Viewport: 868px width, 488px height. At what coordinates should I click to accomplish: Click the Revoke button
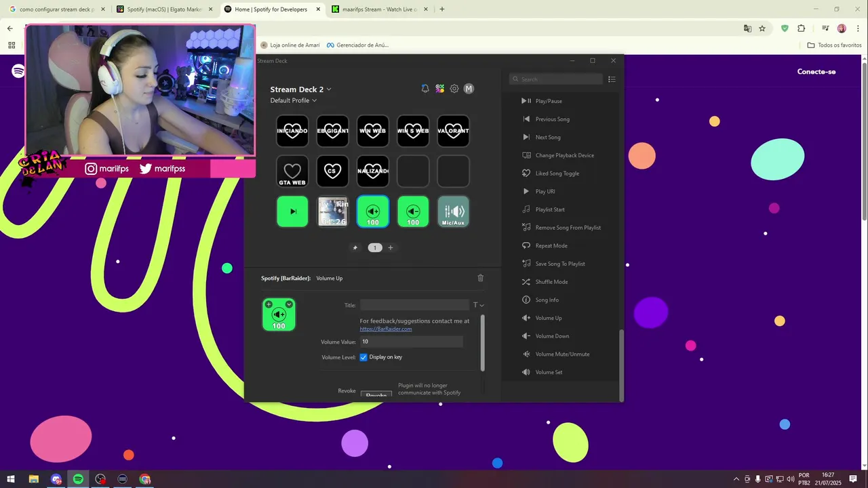(376, 394)
